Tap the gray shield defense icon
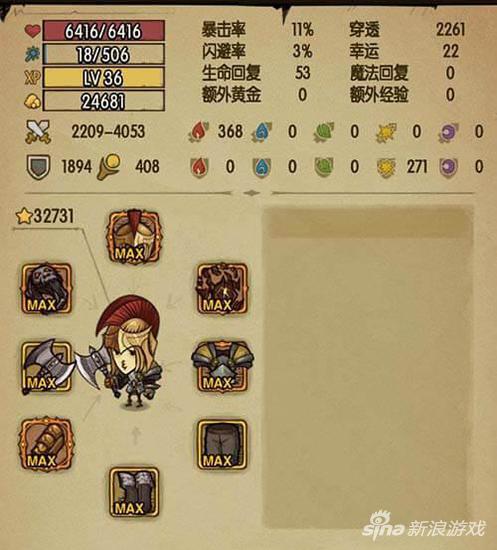Screen dimensions: 497x550 (x=39, y=167)
